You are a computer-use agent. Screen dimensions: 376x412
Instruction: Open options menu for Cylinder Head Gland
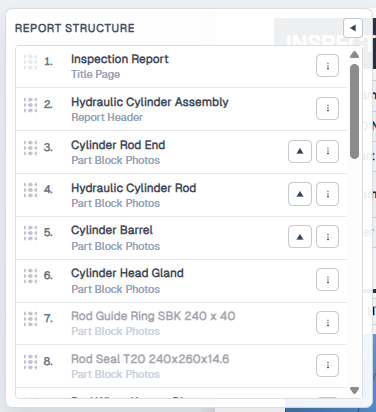[327, 280]
